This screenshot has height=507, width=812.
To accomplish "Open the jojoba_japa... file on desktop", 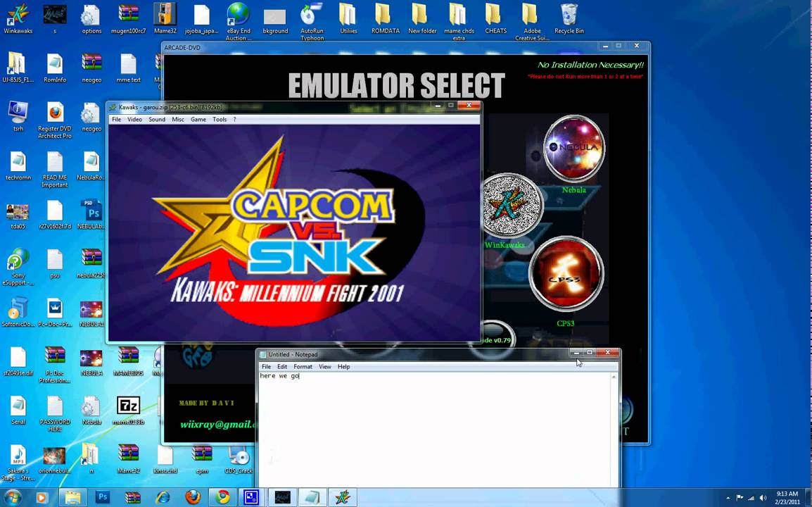I will pyautogui.click(x=201, y=19).
